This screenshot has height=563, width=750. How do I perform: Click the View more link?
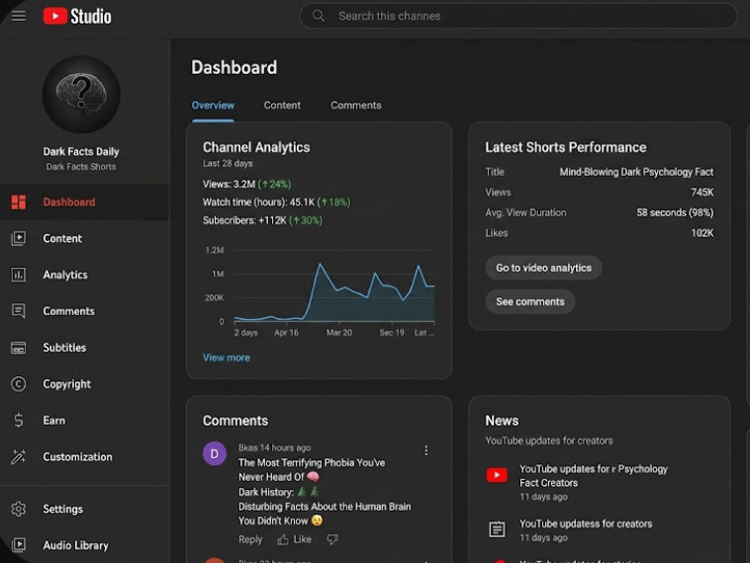[x=226, y=358]
